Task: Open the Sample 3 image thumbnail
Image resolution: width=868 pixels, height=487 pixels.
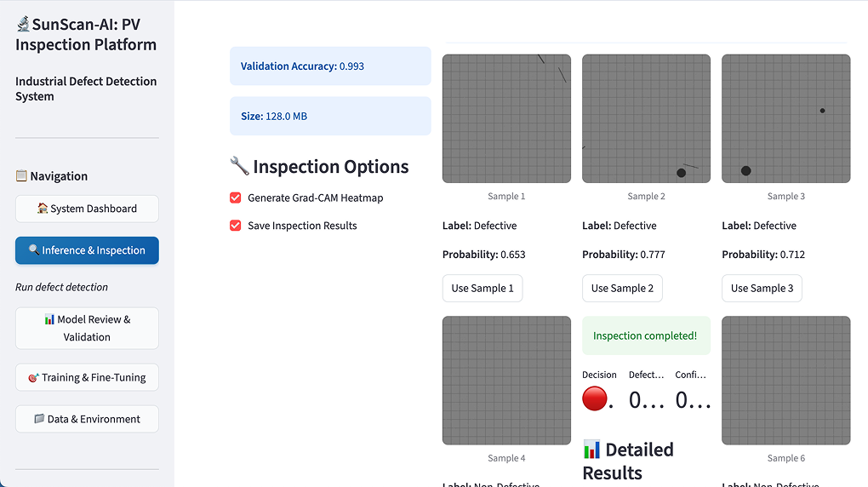Action: pyautogui.click(x=785, y=118)
